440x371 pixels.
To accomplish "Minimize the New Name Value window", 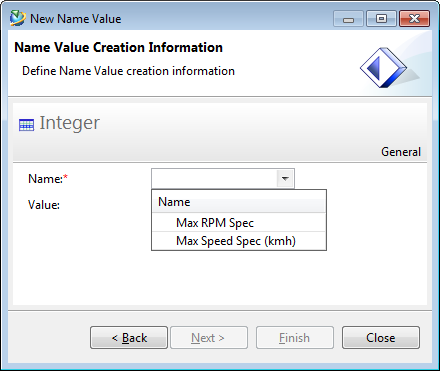I will click(x=348, y=19).
